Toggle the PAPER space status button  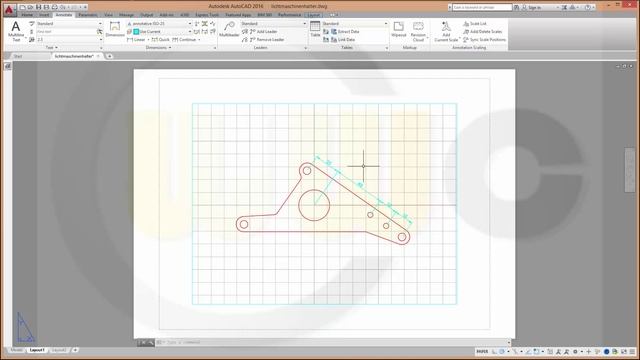[482, 351]
